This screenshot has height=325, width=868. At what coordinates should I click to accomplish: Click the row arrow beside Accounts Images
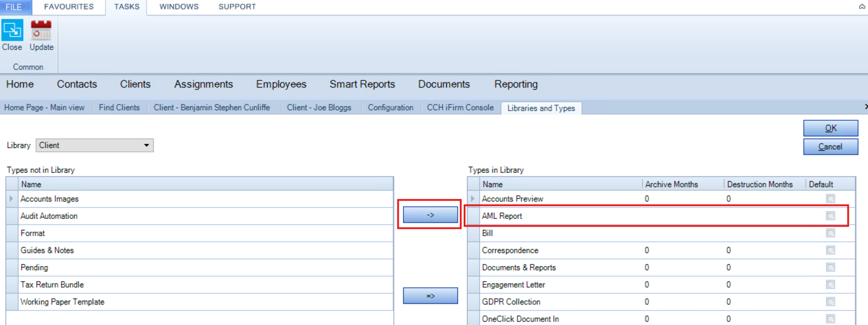coord(11,199)
